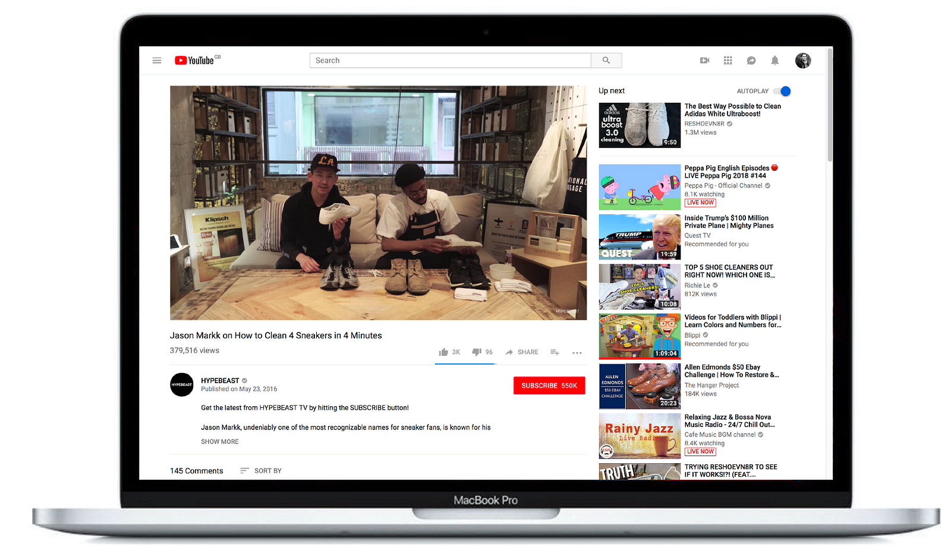Click Peppa Pig LIVE NOW badge
Image resolution: width=951 pixels, height=560 pixels.
[x=700, y=203]
